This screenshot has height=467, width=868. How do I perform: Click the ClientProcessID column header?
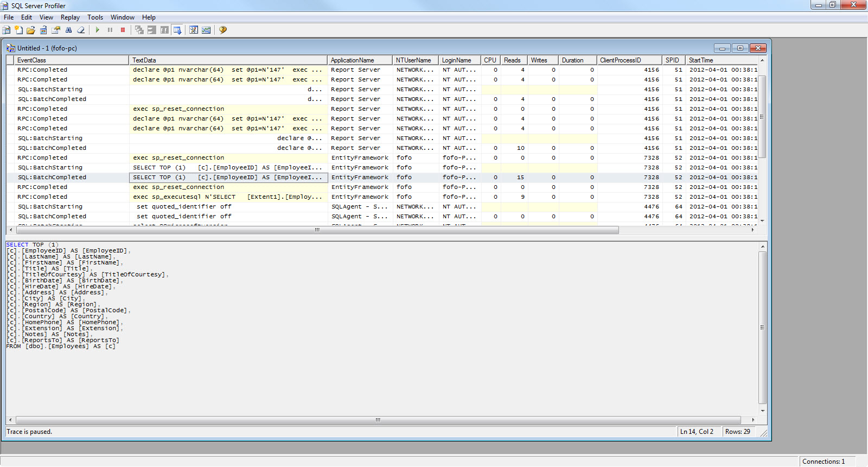coord(629,60)
